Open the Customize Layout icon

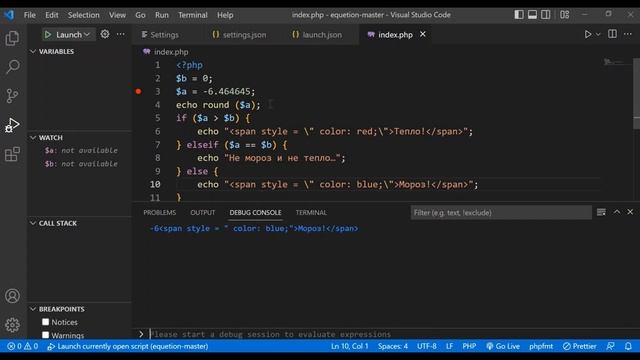coord(564,15)
